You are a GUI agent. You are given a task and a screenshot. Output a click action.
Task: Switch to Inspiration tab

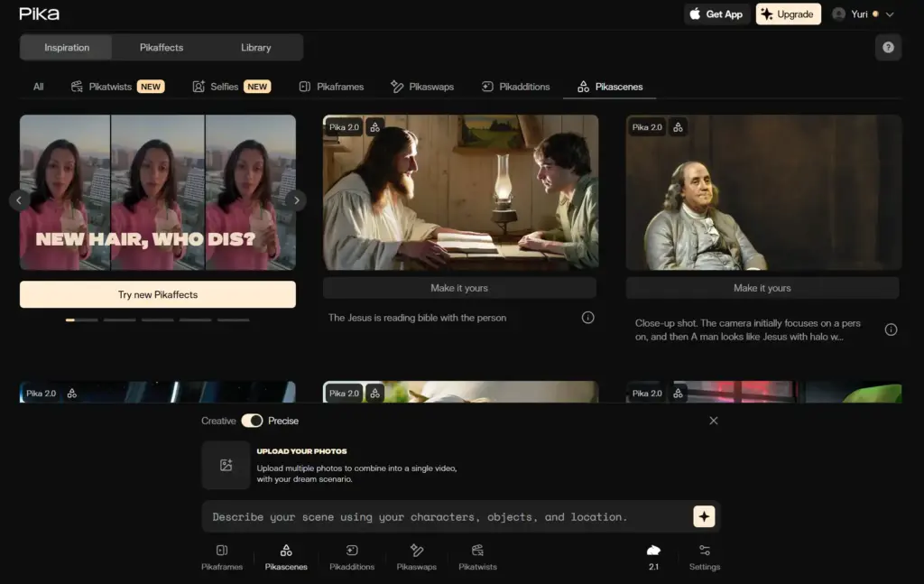pyautogui.click(x=67, y=48)
